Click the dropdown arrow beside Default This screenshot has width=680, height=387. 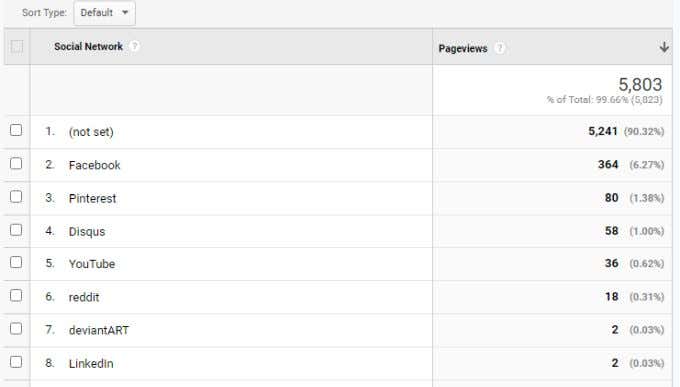(x=125, y=13)
